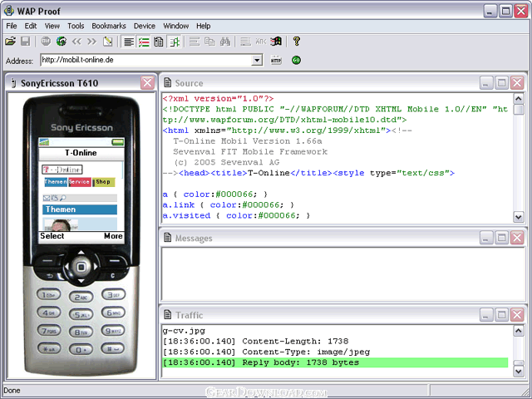
Task: Click the Messages panel document icon
Action: [167, 238]
